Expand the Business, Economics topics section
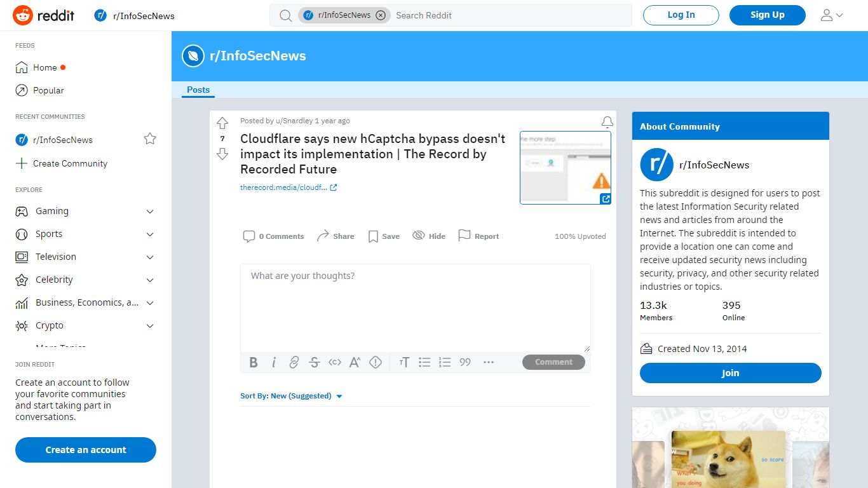 click(x=150, y=302)
